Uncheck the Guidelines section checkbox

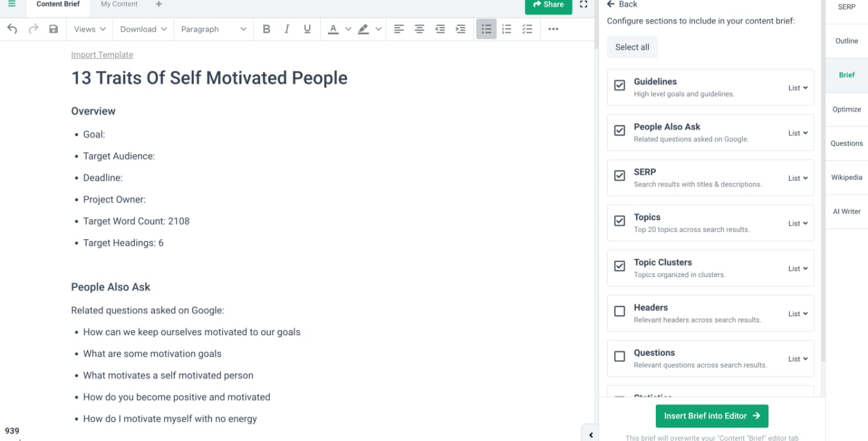620,85
